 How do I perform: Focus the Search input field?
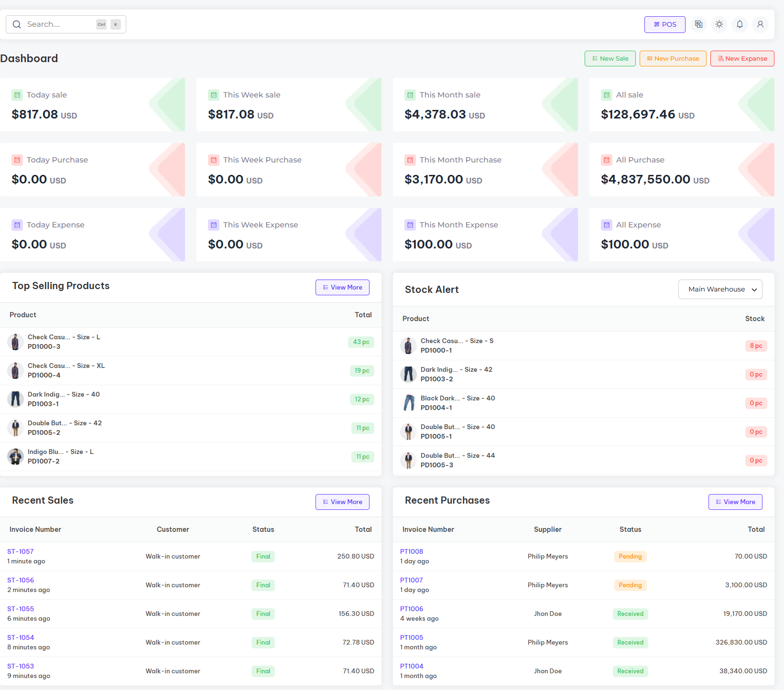pyautogui.click(x=60, y=24)
